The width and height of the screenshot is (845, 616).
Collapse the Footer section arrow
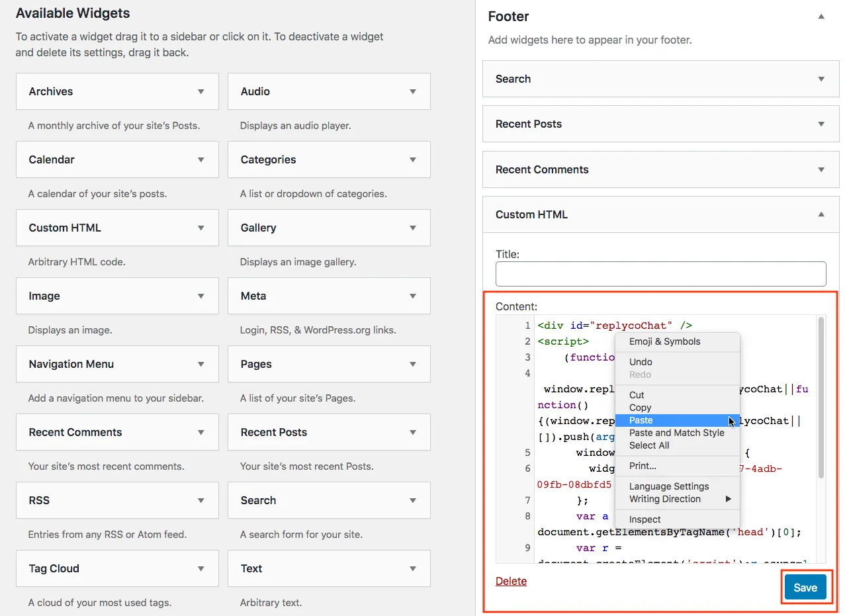[x=821, y=17]
